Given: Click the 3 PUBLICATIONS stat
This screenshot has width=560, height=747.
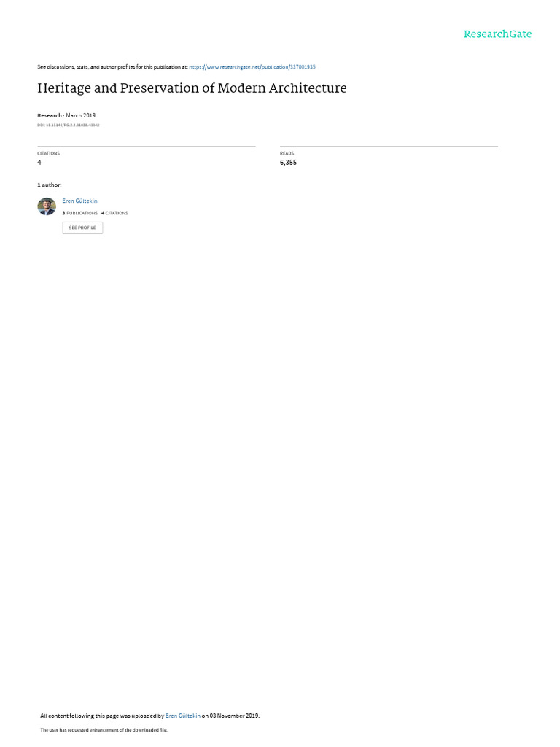Looking at the screenshot, I should pos(79,214).
